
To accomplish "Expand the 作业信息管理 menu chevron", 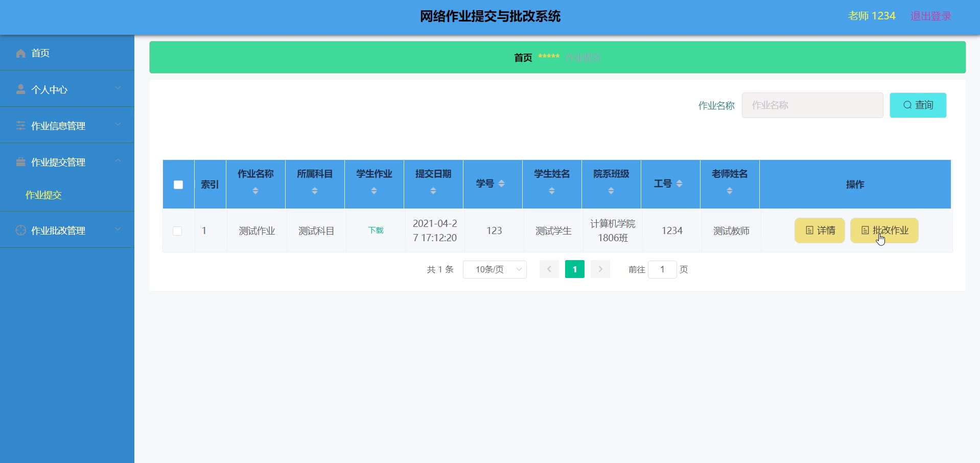I will pyautogui.click(x=118, y=124).
